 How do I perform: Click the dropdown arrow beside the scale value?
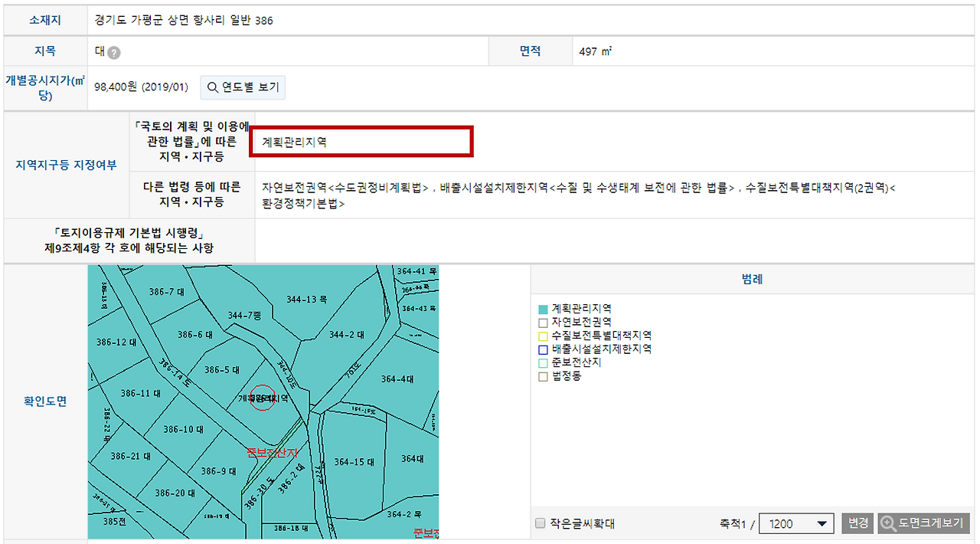pos(824,523)
